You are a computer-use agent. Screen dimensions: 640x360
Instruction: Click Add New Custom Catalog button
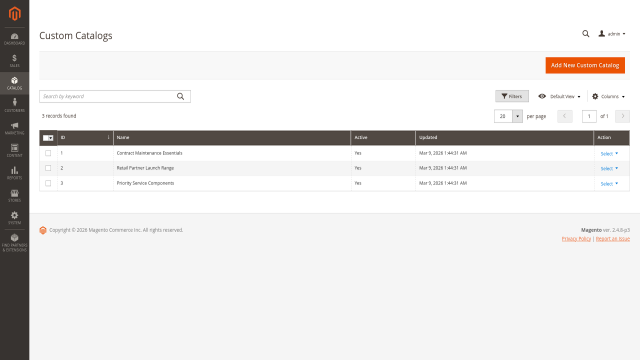coord(585,65)
